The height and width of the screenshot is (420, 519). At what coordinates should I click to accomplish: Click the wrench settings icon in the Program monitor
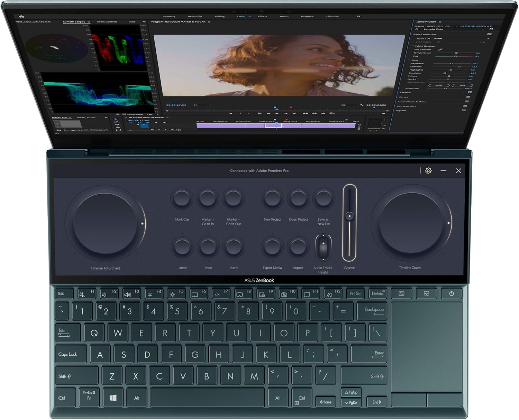click(361, 104)
